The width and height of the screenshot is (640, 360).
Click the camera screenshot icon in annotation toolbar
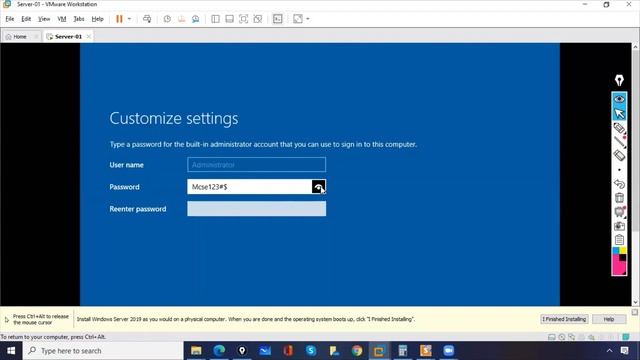click(x=619, y=226)
